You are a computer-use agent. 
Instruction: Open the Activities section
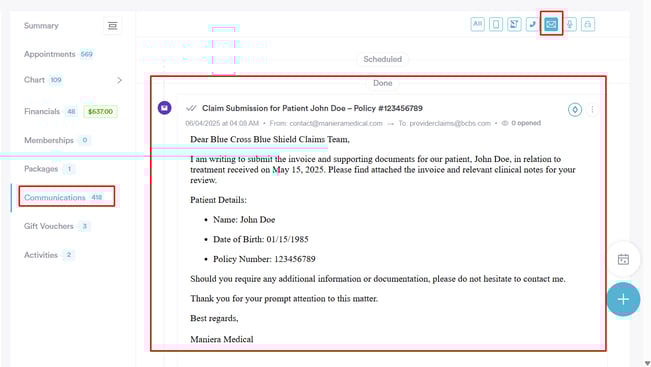(41, 255)
